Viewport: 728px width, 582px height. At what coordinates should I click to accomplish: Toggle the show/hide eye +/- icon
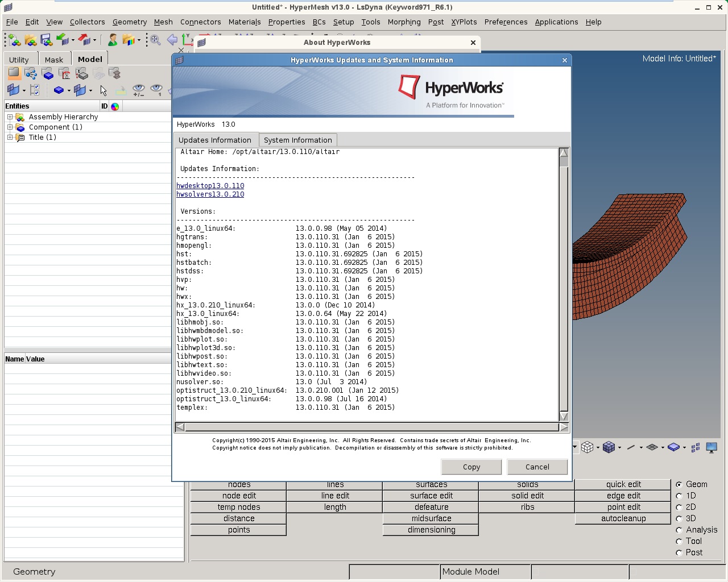[x=138, y=90]
